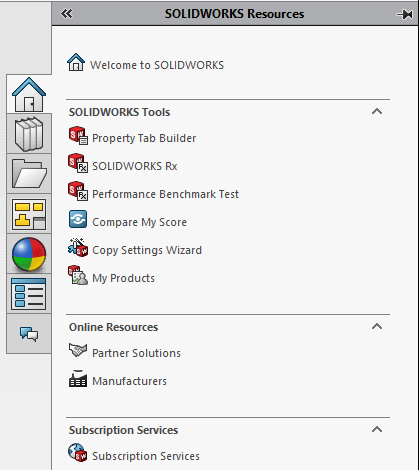Click the Property Tab Builder icon
This screenshot has width=419, height=470.
point(78,135)
